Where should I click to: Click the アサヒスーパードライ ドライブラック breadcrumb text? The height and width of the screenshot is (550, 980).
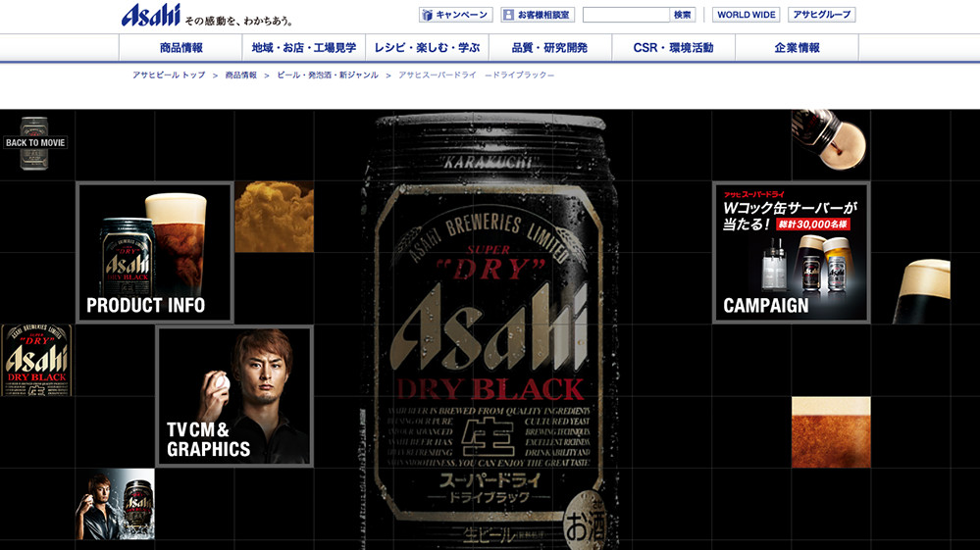pos(476,75)
